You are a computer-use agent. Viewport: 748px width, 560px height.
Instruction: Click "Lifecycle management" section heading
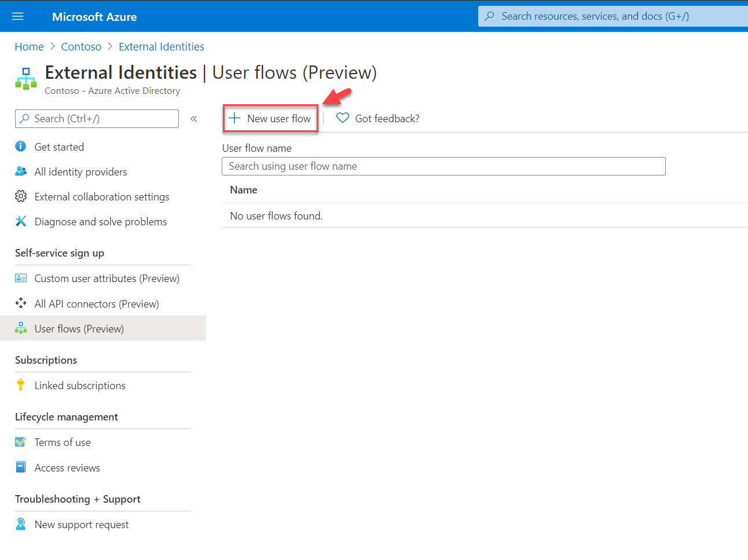(x=67, y=417)
